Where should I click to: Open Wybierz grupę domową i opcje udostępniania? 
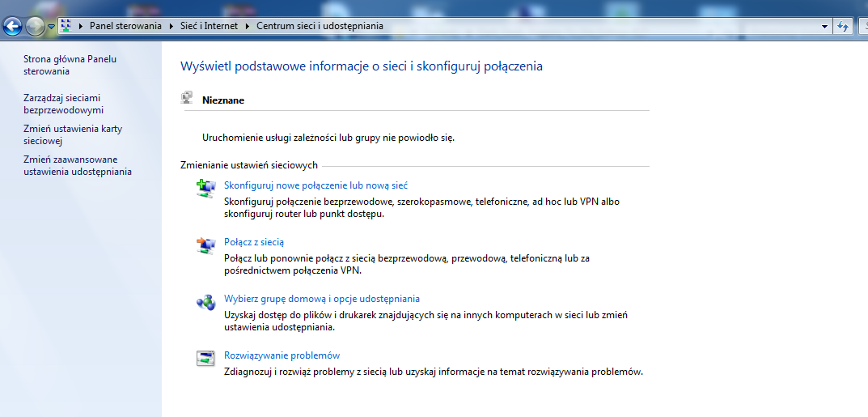pyautogui.click(x=322, y=299)
